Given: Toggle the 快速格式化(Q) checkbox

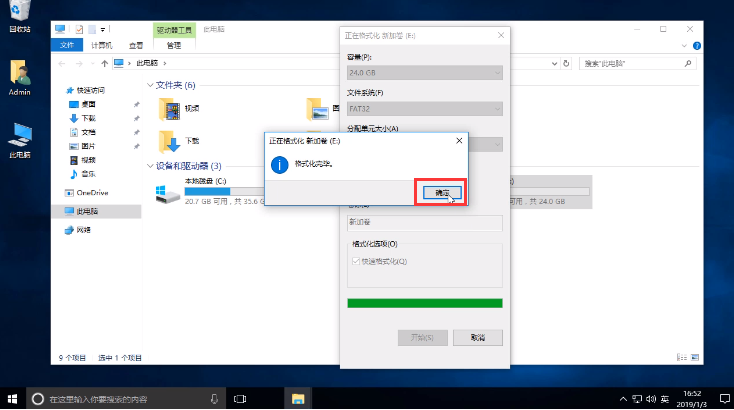Looking at the screenshot, I should click(355, 262).
